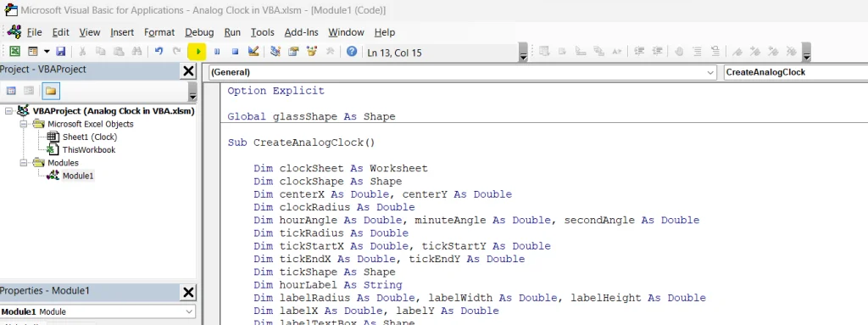The image size is (868, 325).
Task: Select Module1 in project tree
Action: pos(78,176)
